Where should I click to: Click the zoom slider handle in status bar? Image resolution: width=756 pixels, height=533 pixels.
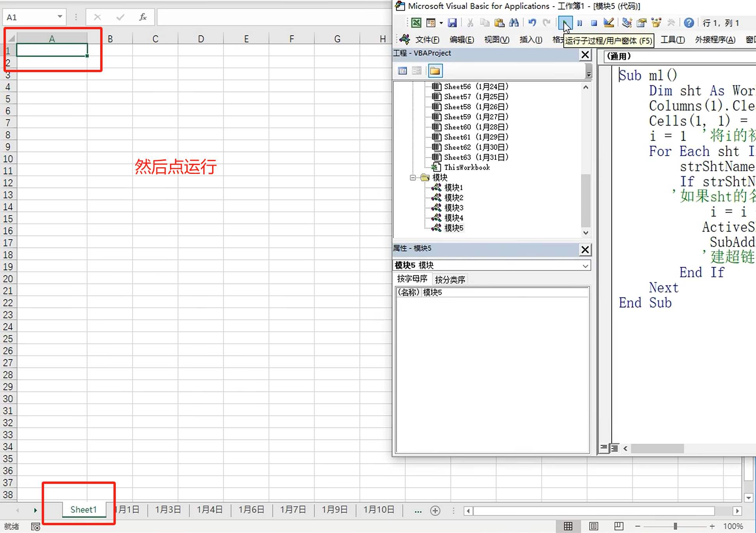[x=675, y=526]
